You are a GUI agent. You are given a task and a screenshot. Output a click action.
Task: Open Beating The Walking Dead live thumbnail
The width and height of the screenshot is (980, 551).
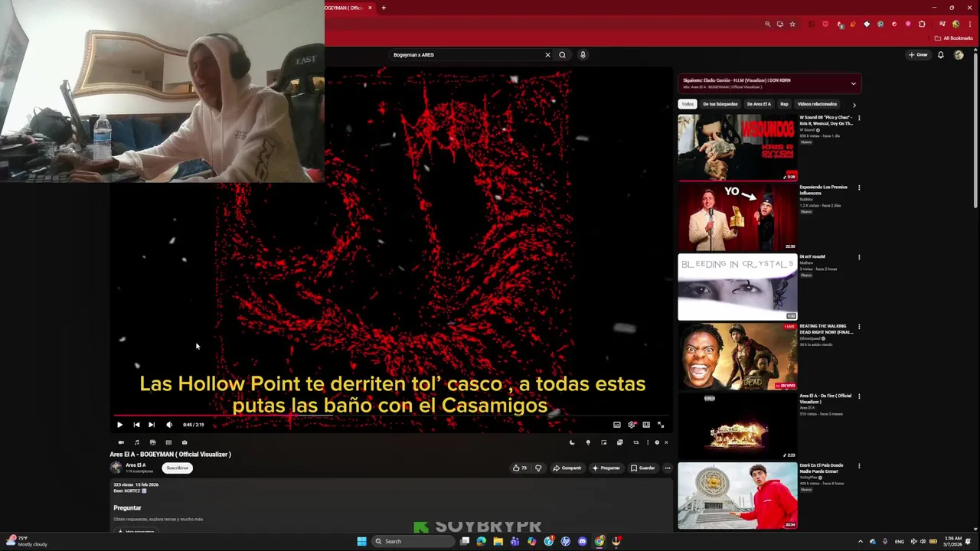tap(737, 356)
